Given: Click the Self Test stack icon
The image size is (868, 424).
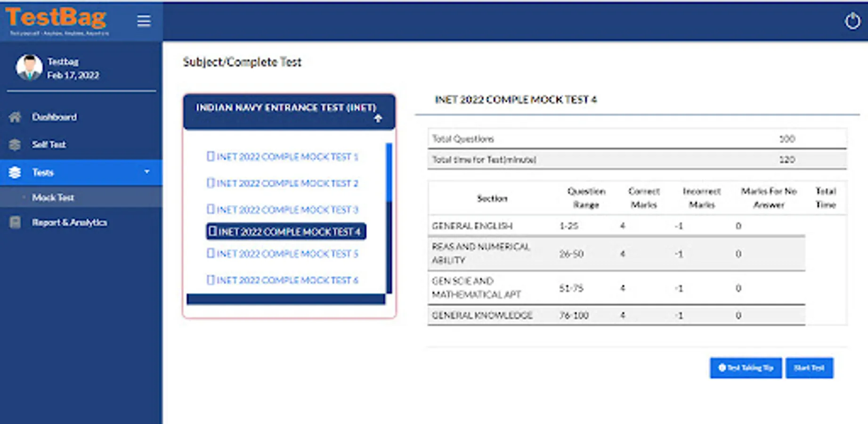Looking at the screenshot, I should 15,145.
